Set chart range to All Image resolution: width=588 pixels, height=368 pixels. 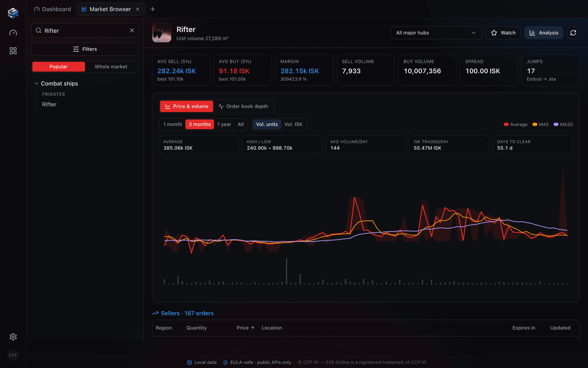(241, 124)
